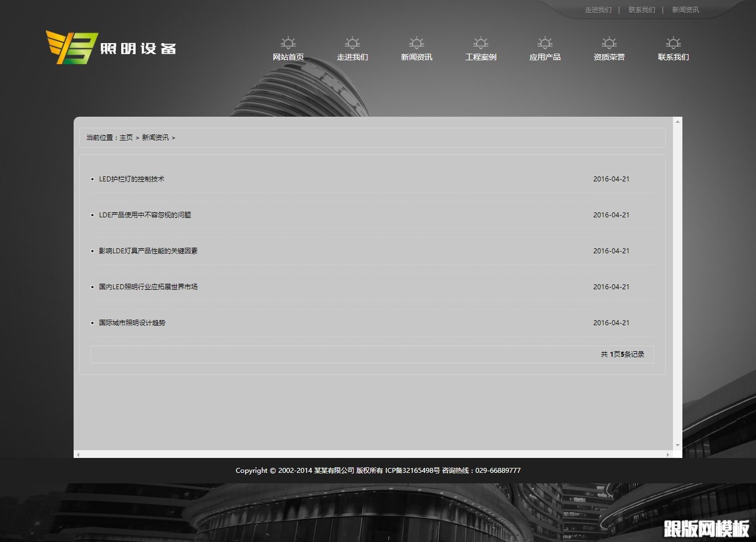
Task: Click the footer copyright text 某某有限公司
Action: (x=334, y=471)
